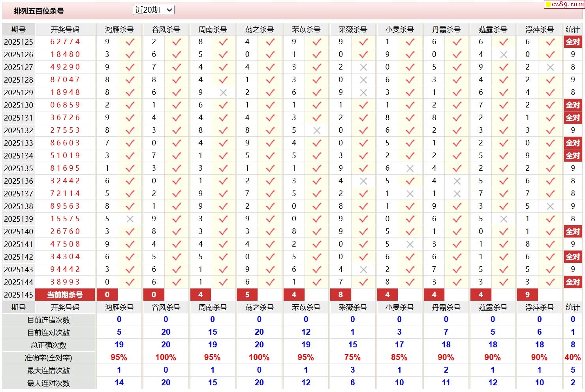This screenshot has height=392, width=585.
Task: Click the 75% accuracy under 采薇杀号
Action: click(x=352, y=357)
